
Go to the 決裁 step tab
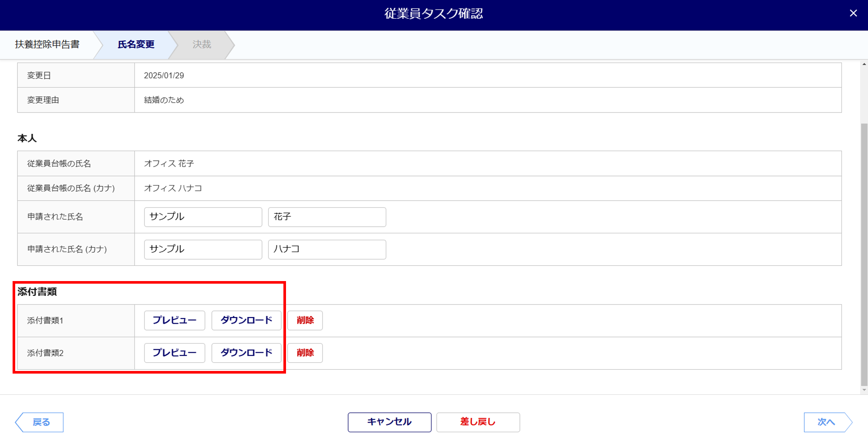(202, 44)
